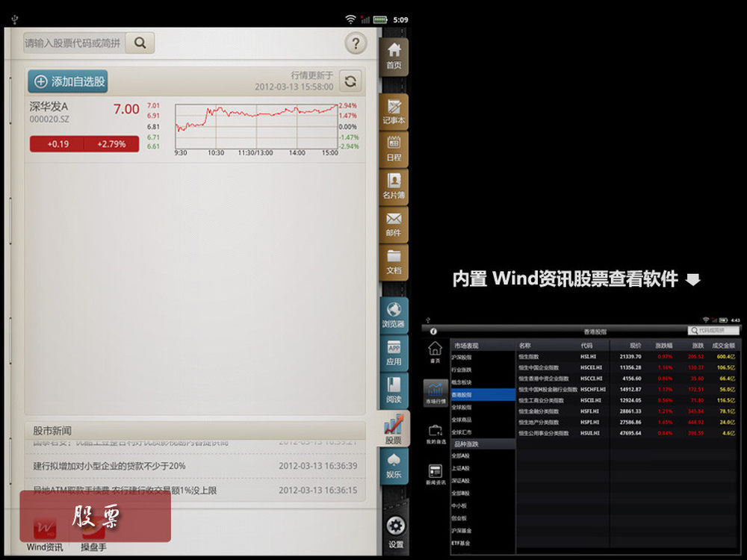This screenshot has height=560, width=747.
Task: Click stock code search input field
Action: coord(74,43)
